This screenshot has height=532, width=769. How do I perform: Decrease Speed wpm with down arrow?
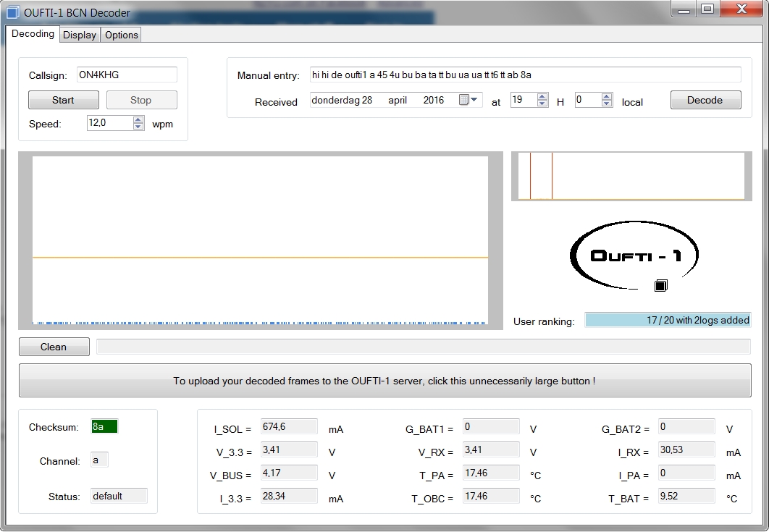(x=138, y=127)
